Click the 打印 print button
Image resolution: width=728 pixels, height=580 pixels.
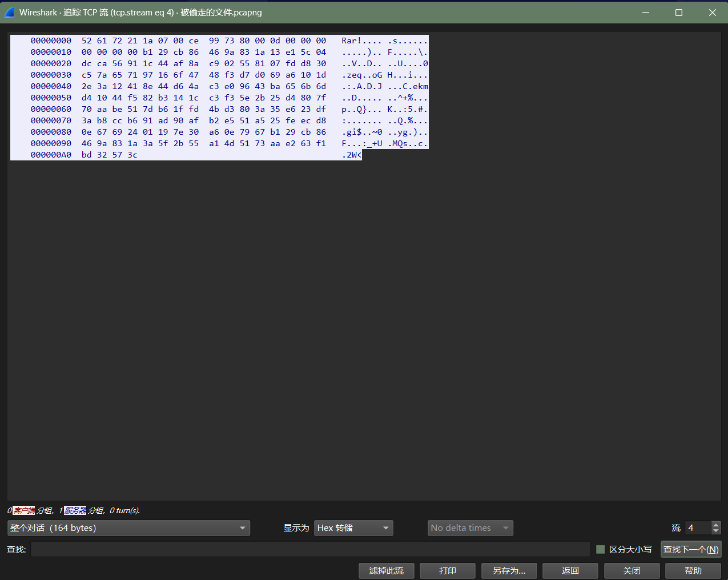(448, 571)
